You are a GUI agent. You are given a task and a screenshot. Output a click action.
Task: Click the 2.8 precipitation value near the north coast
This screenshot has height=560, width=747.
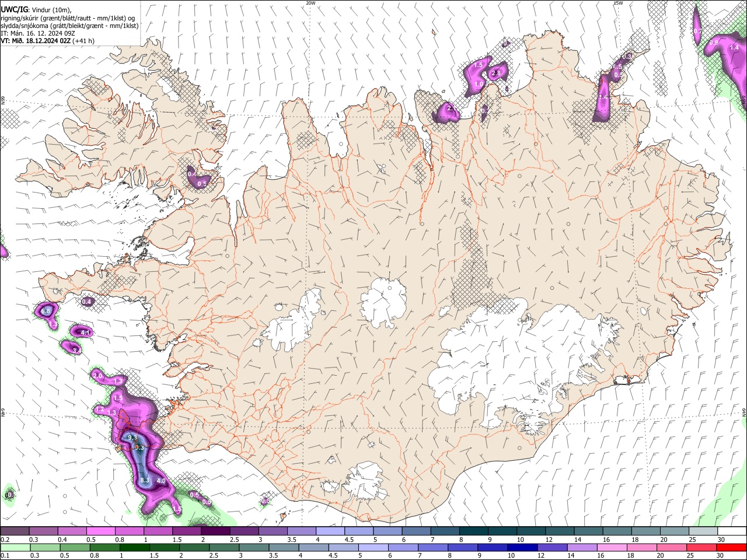497,73
